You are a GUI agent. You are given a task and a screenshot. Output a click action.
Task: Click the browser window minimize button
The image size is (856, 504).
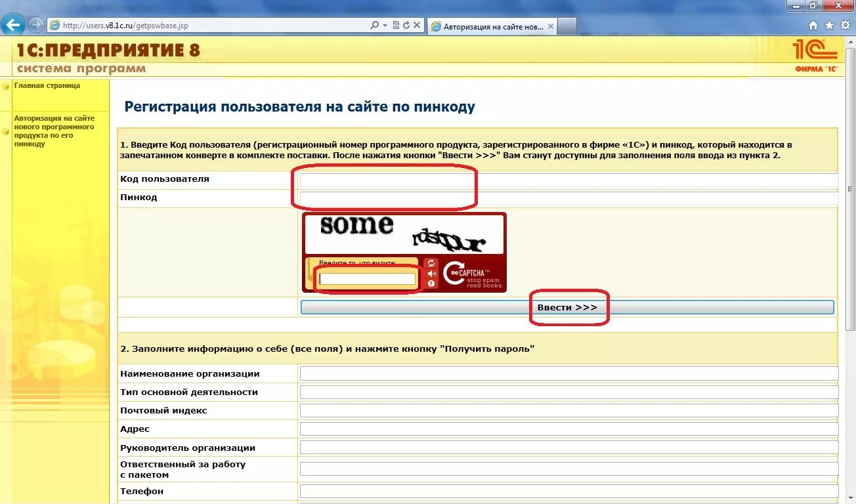(796, 5)
